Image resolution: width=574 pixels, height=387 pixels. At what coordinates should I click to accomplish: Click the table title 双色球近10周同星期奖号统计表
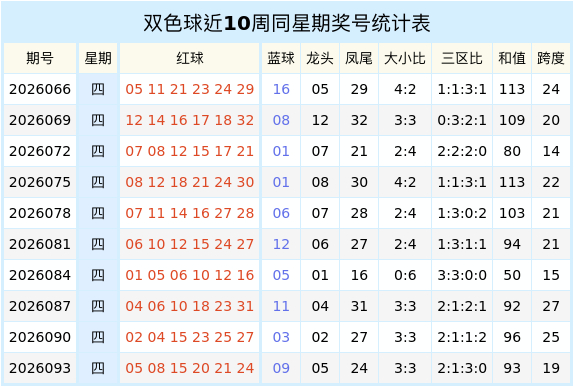[287, 23]
